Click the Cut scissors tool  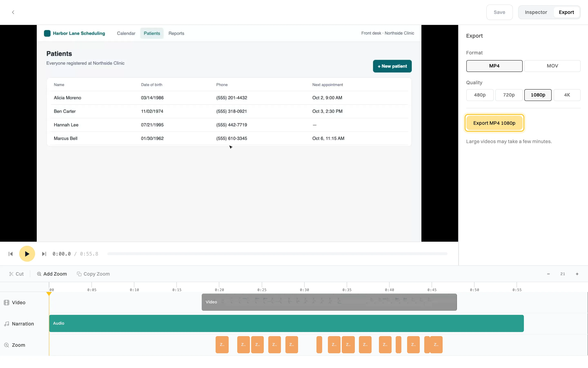tap(16, 274)
